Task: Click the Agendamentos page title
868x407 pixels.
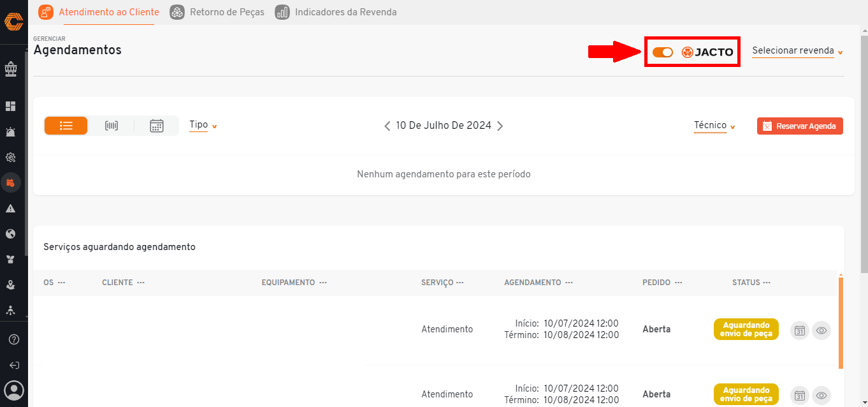Action: point(77,50)
